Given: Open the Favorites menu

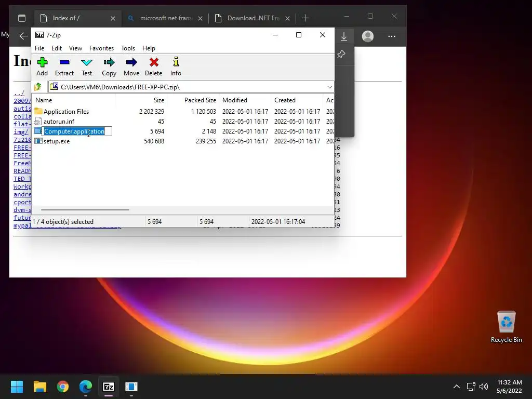Looking at the screenshot, I should click(101, 48).
